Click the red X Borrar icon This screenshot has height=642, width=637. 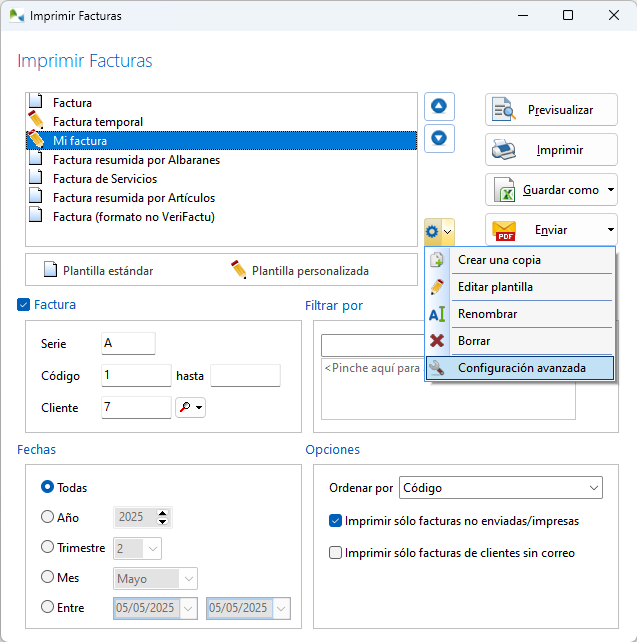point(437,341)
